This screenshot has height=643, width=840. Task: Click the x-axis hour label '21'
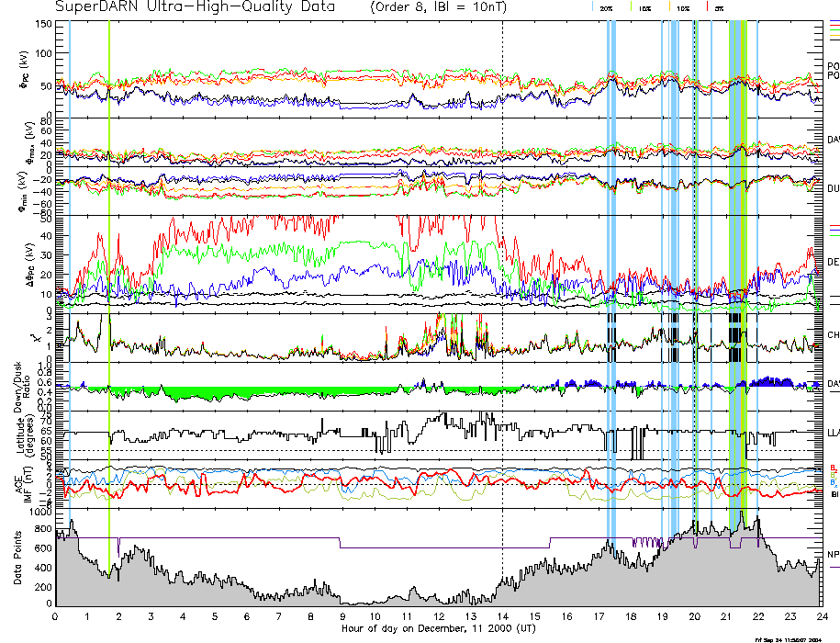tap(726, 616)
